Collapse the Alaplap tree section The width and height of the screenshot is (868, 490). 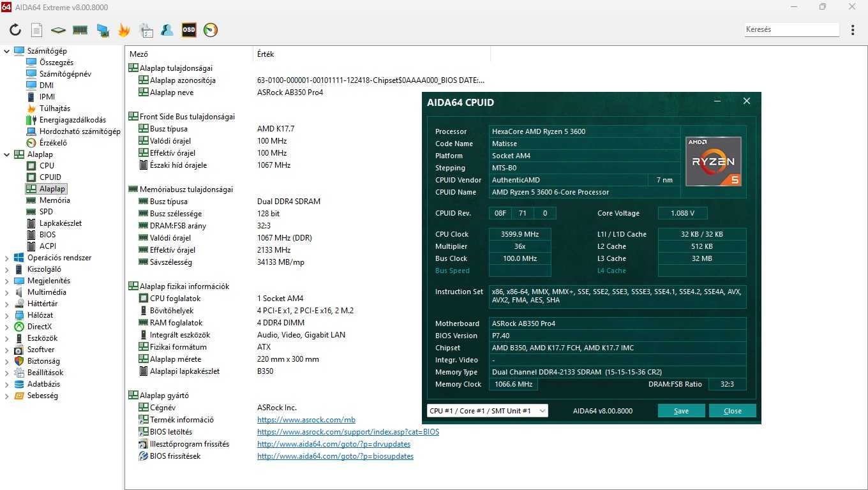tap(6, 154)
